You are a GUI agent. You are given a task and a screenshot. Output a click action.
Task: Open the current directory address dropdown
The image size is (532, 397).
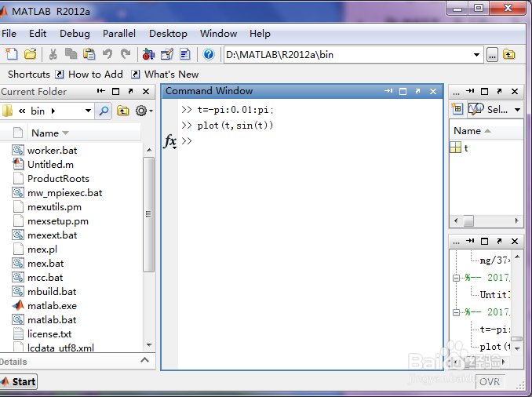[476, 55]
